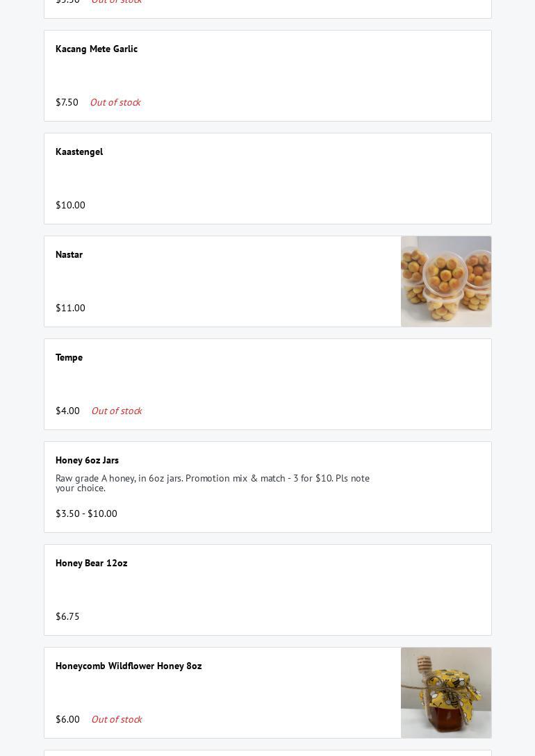
Task: Click Out of stock label for Tempe
Action: tap(117, 411)
